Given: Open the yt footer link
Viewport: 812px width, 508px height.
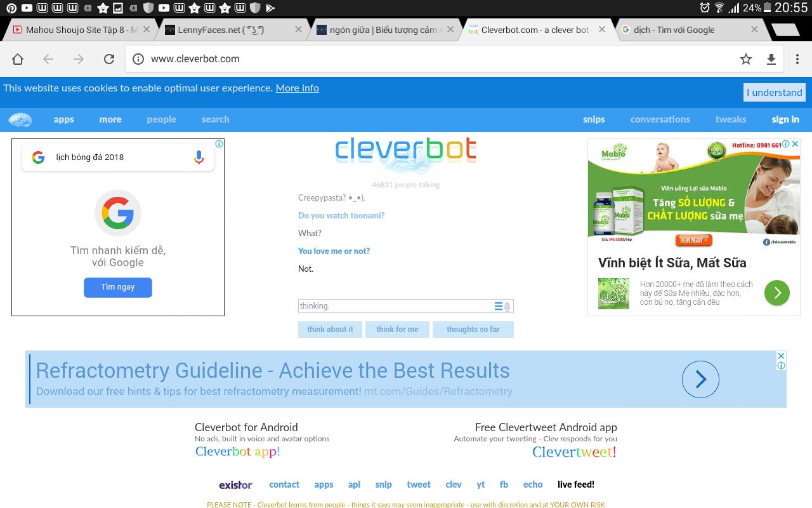Looking at the screenshot, I should [x=480, y=485].
